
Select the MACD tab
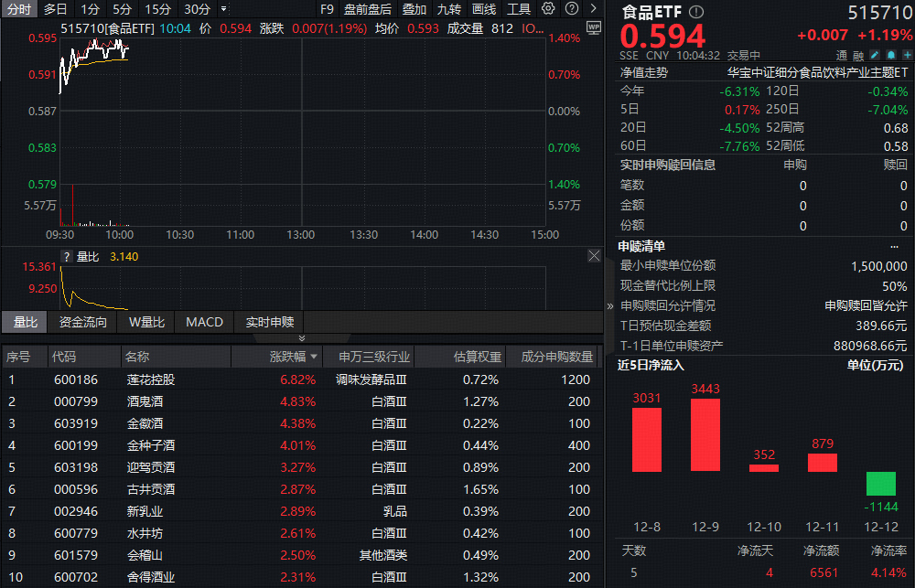point(204,322)
